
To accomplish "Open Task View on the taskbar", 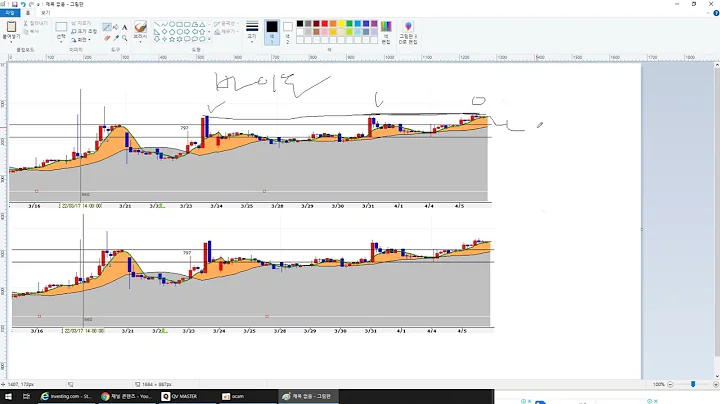I will click(x=26, y=396).
